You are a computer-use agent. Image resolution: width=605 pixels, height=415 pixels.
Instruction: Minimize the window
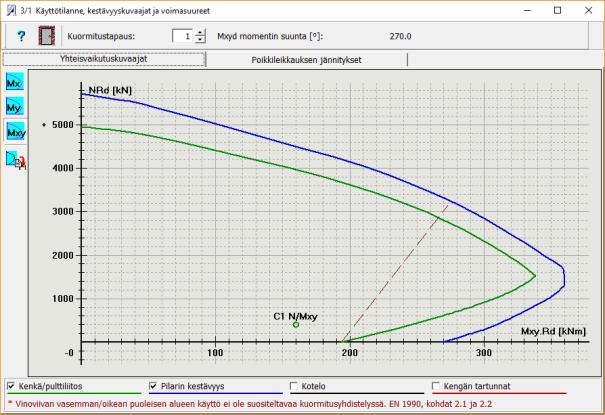(527, 10)
